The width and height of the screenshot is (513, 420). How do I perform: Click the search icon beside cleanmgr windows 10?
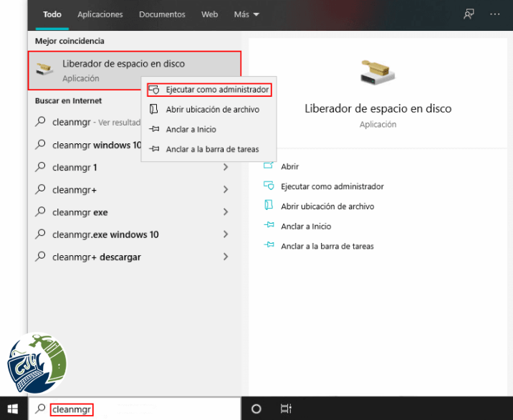coord(40,144)
